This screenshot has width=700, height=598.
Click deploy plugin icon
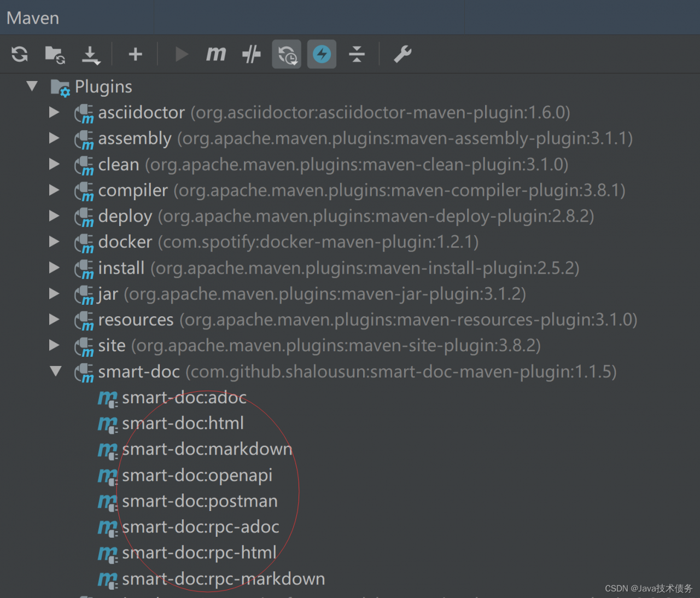point(84,217)
